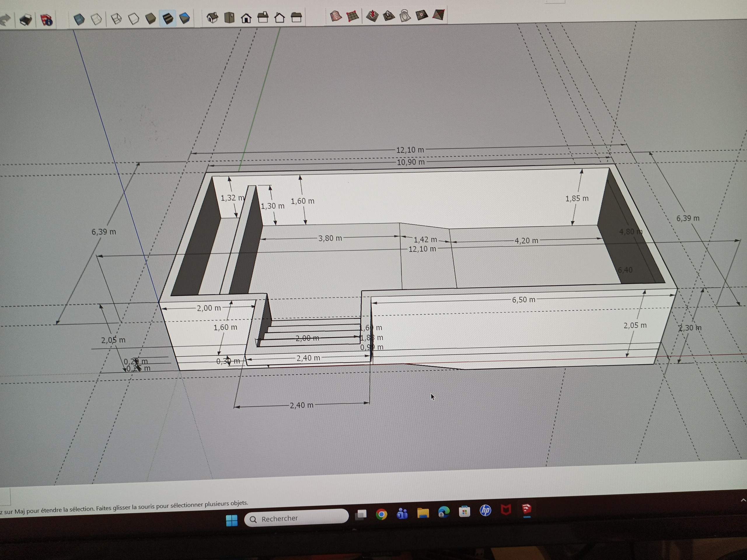Select the 10,90 m dimension label
The image size is (747, 560).
pos(411,162)
